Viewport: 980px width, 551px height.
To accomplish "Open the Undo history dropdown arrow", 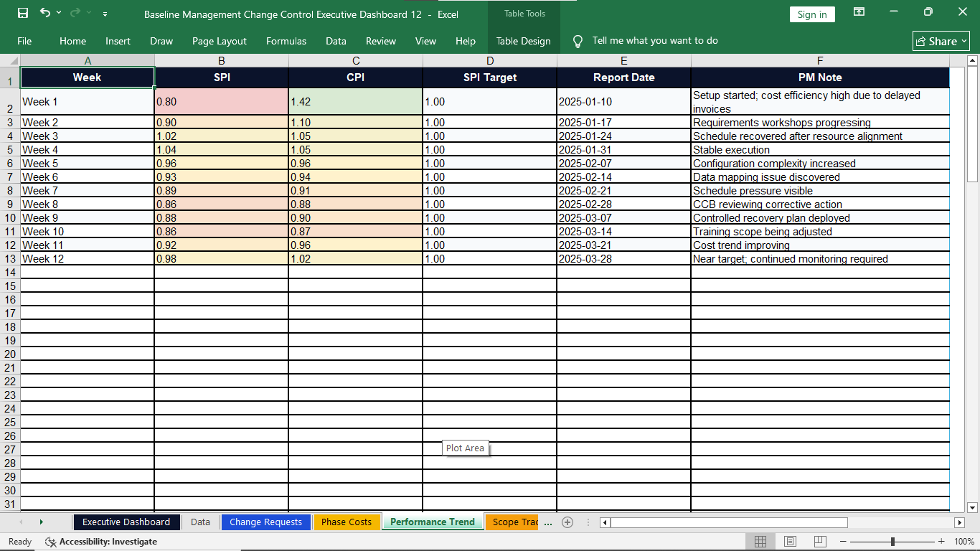I will [59, 14].
